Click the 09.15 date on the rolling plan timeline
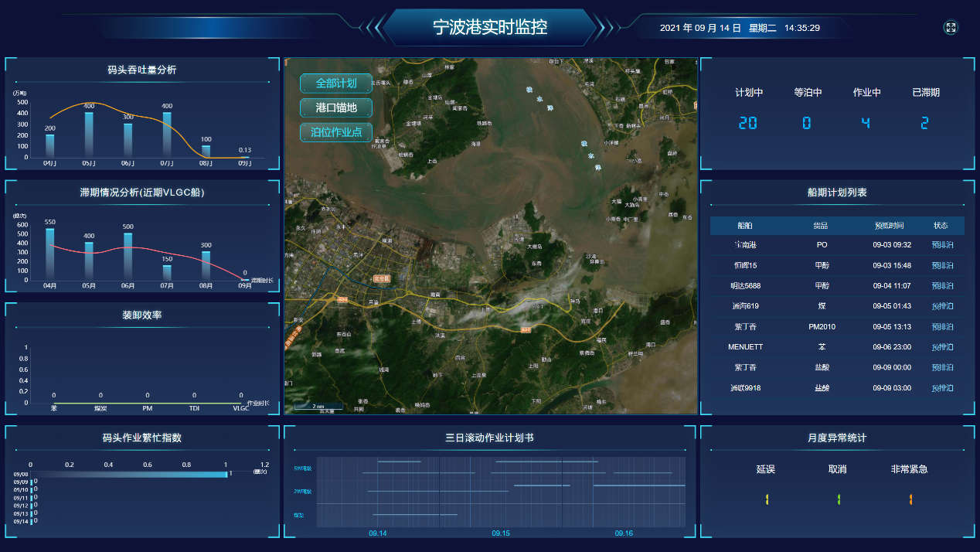 coord(501,533)
